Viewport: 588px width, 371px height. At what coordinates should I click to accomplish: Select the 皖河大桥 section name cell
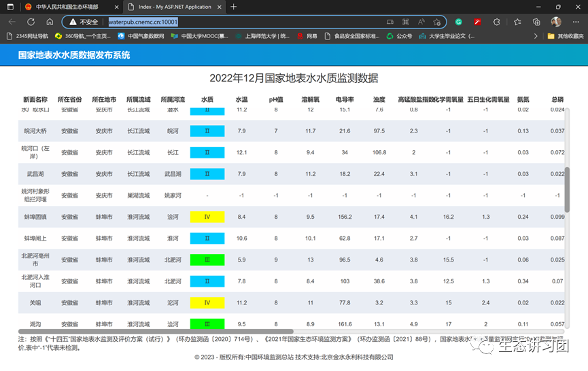tap(35, 130)
